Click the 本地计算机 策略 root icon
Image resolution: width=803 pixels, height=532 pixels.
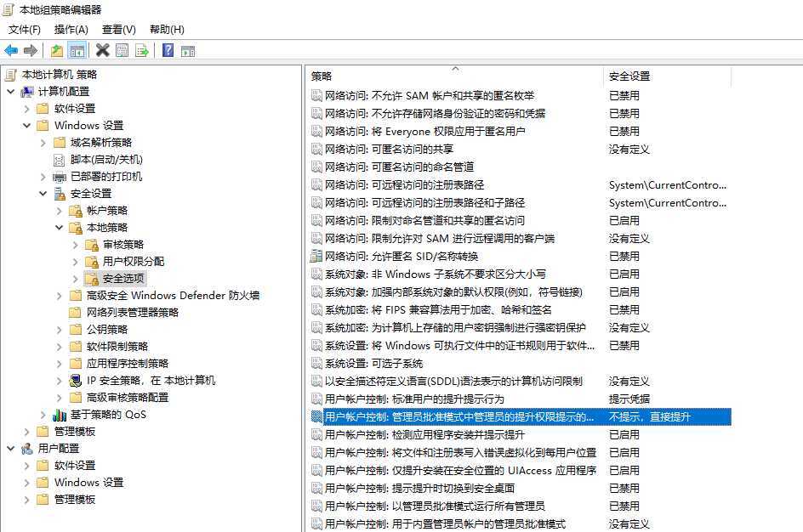pyautogui.click(x=11, y=75)
